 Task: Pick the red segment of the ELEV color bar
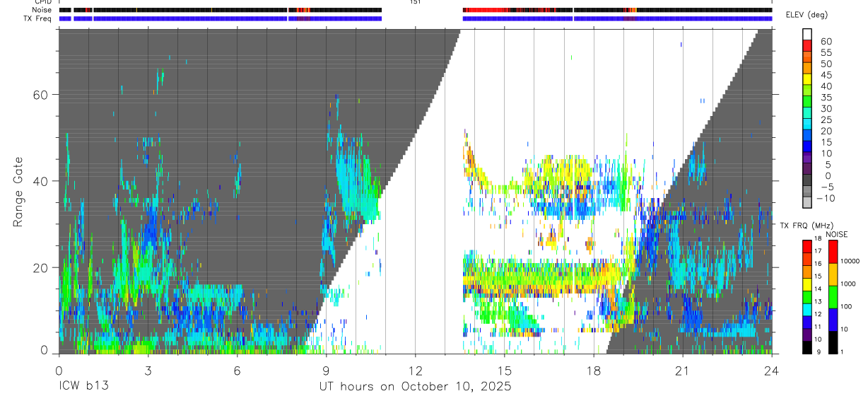tap(807, 46)
